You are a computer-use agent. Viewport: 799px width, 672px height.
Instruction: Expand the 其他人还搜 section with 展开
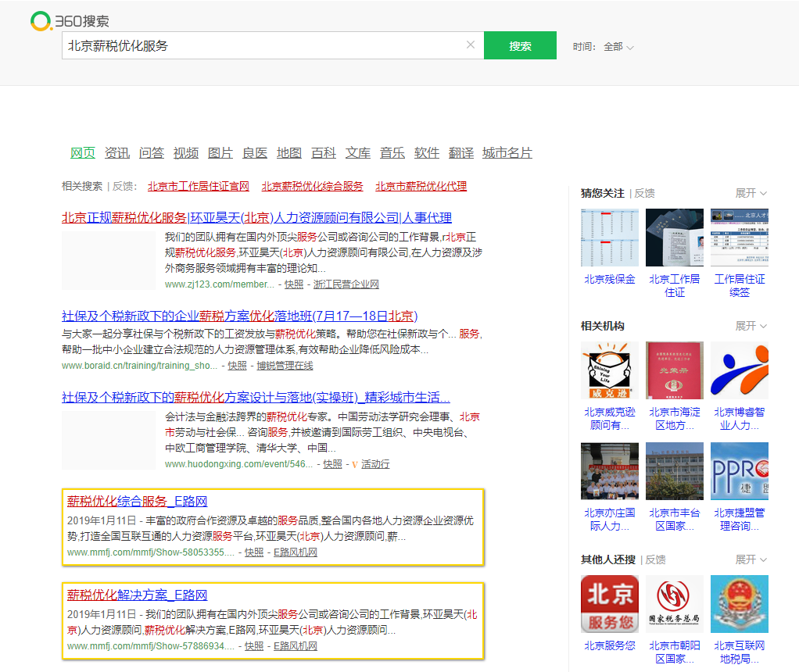pos(751,560)
